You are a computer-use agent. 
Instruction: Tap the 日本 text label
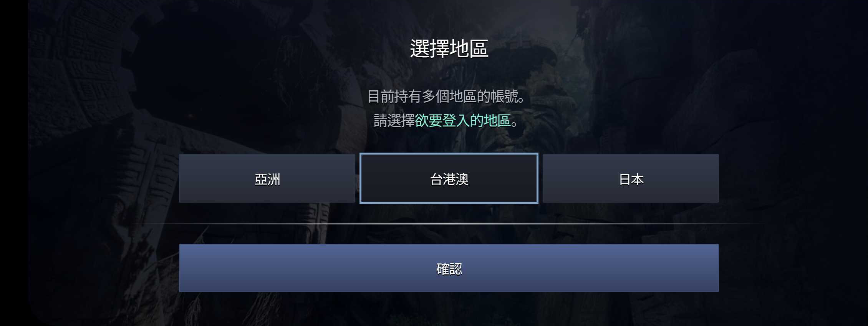(x=631, y=180)
